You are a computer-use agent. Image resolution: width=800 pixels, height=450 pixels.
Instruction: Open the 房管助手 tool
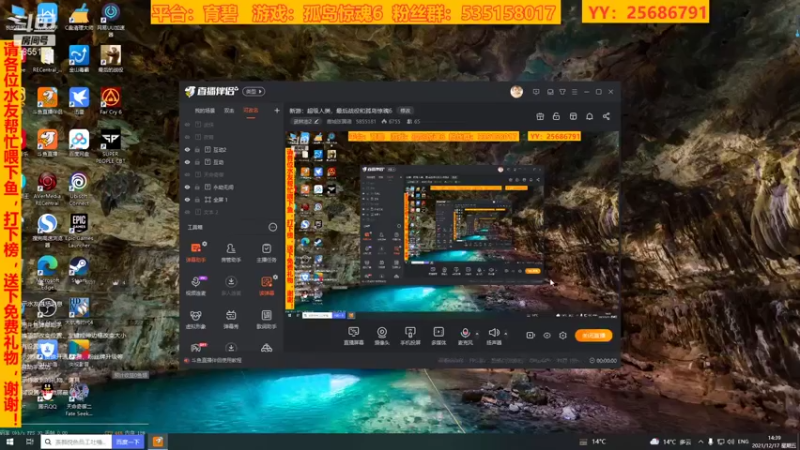point(231,253)
